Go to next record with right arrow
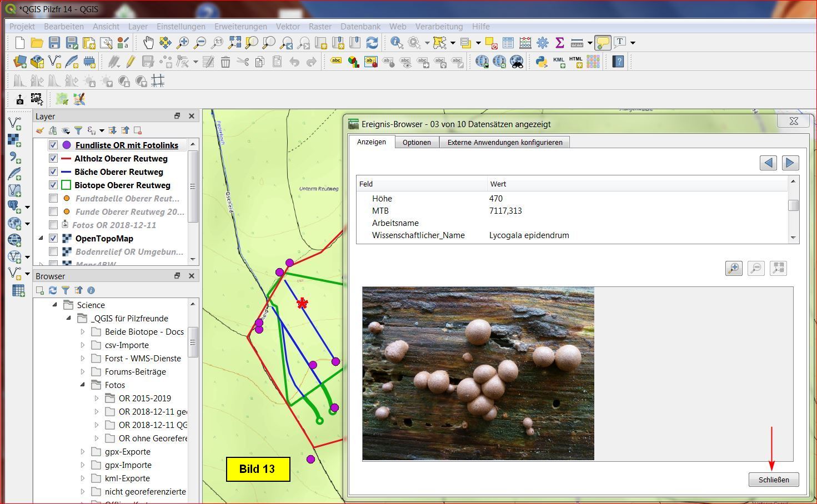 (x=790, y=163)
